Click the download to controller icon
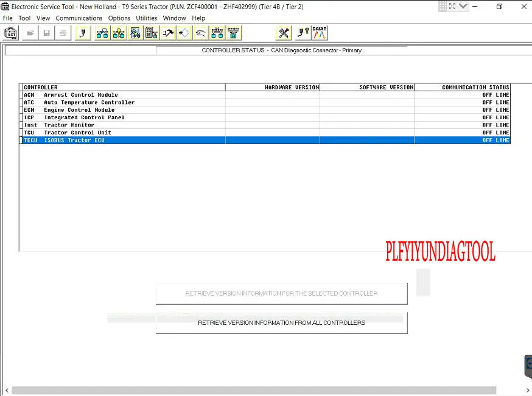 coord(233,33)
